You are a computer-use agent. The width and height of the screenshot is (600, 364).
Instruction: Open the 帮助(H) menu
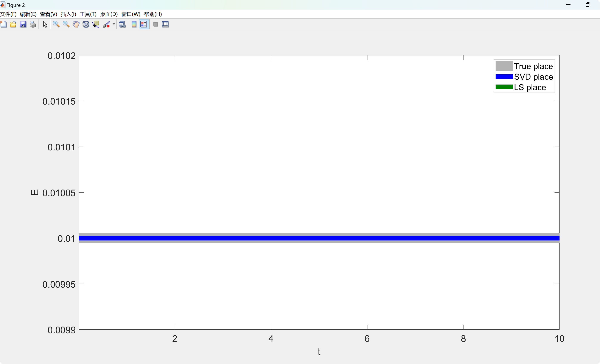tap(153, 14)
